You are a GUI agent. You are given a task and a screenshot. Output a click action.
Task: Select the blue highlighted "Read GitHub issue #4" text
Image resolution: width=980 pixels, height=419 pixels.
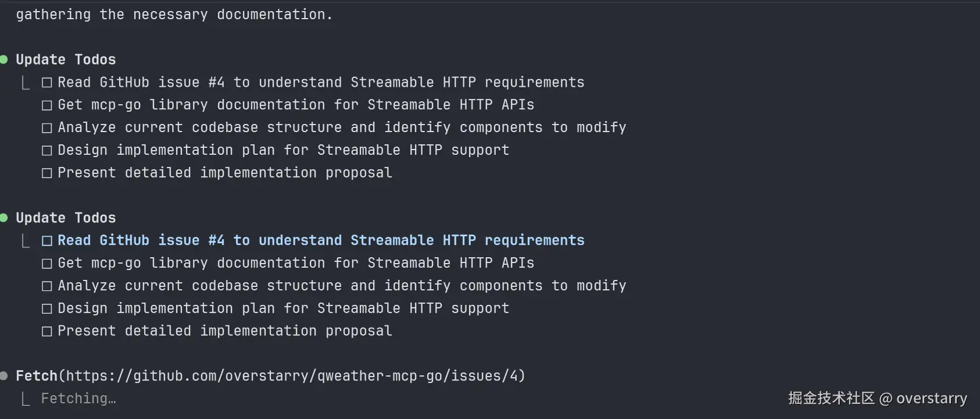[321, 240]
